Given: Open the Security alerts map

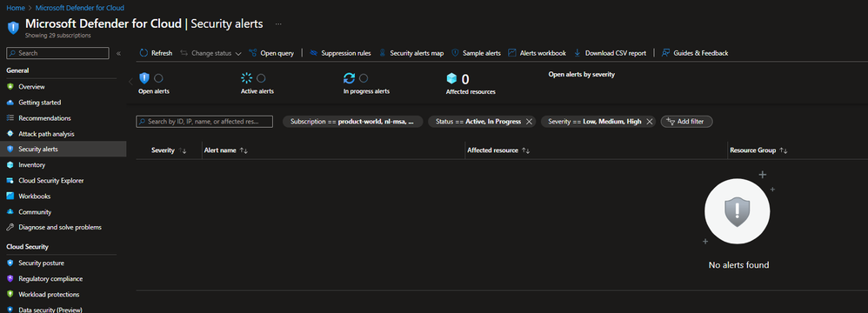Looking at the screenshot, I should point(411,53).
